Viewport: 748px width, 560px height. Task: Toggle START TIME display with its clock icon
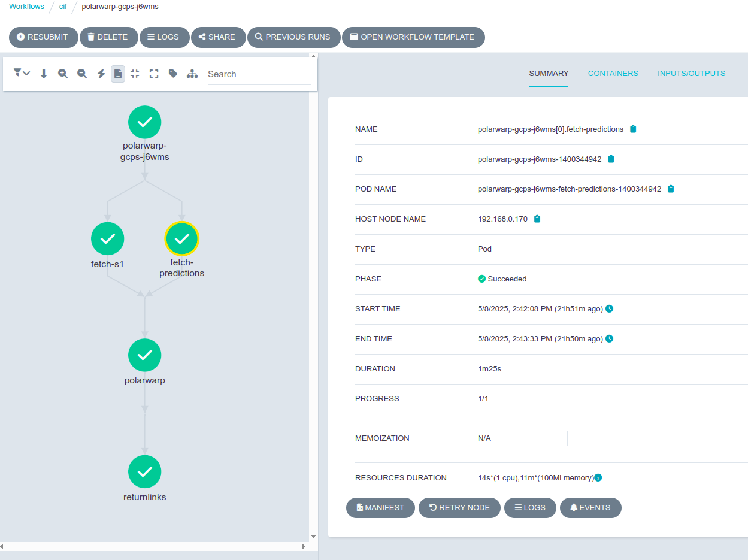coord(609,308)
